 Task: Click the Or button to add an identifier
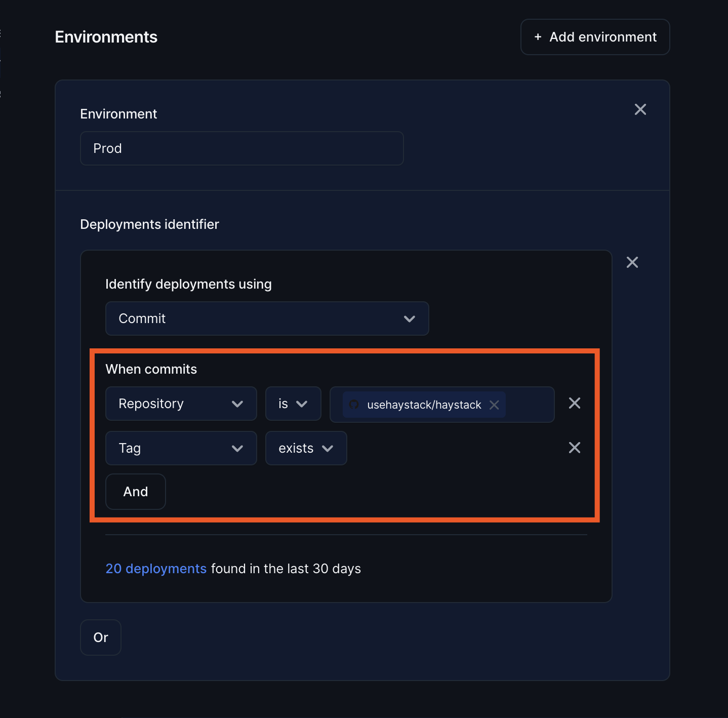click(x=100, y=637)
